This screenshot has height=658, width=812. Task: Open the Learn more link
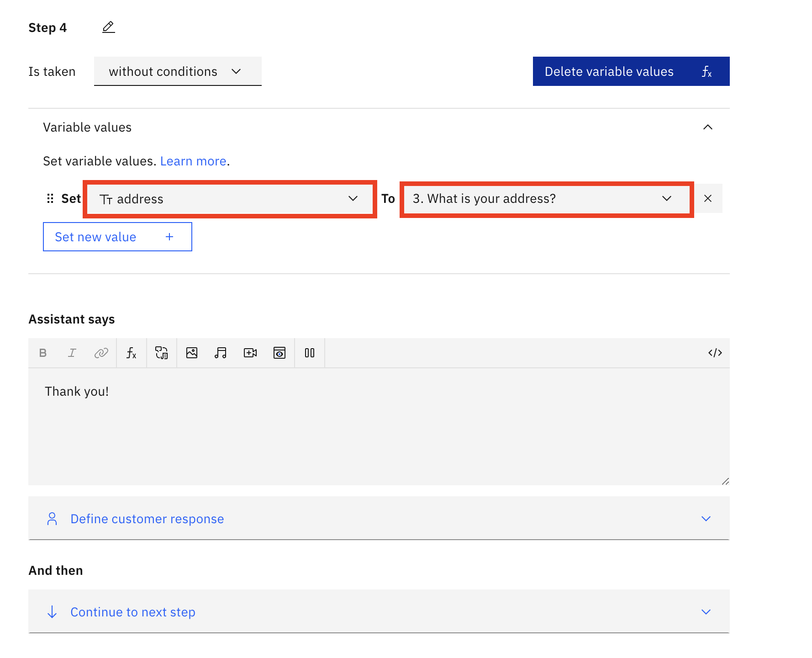tap(193, 161)
